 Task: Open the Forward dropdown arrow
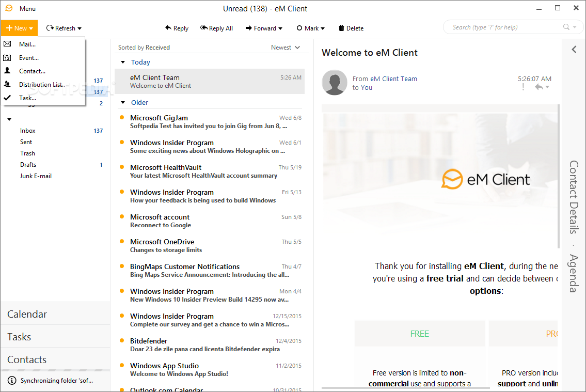tap(280, 28)
